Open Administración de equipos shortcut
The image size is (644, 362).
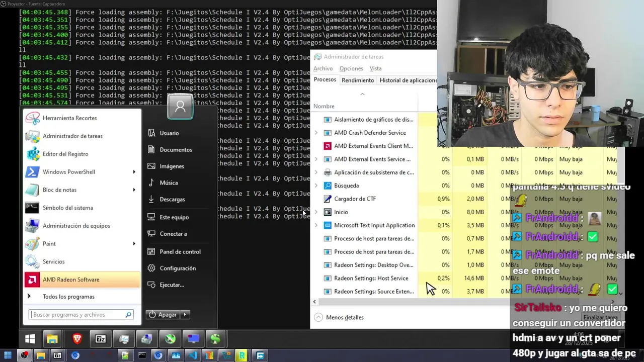(x=82, y=226)
